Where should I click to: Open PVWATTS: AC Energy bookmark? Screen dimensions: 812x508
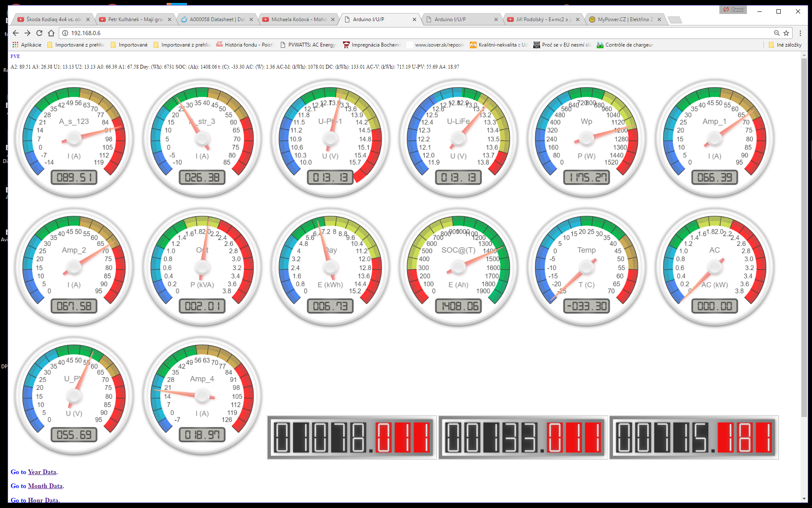(x=308, y=45)
